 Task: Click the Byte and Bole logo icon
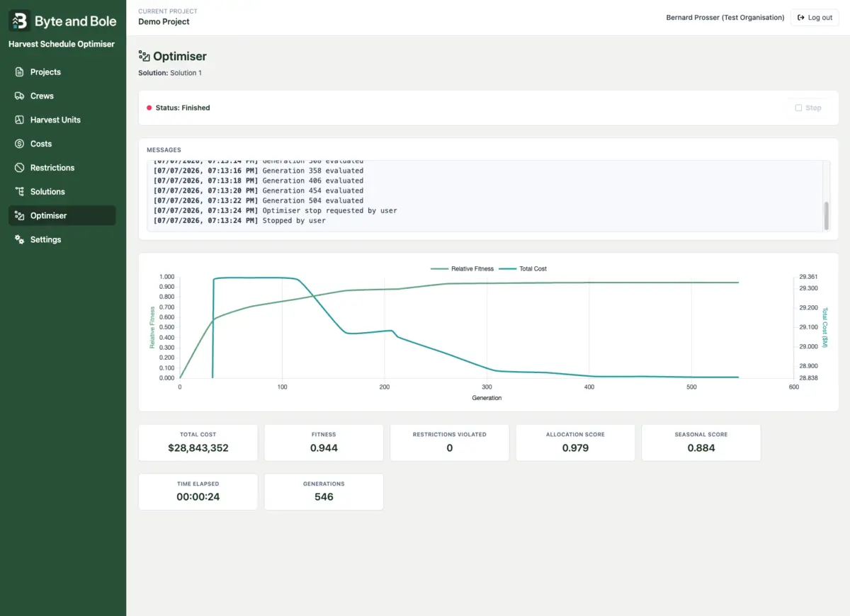click(19, 21)
